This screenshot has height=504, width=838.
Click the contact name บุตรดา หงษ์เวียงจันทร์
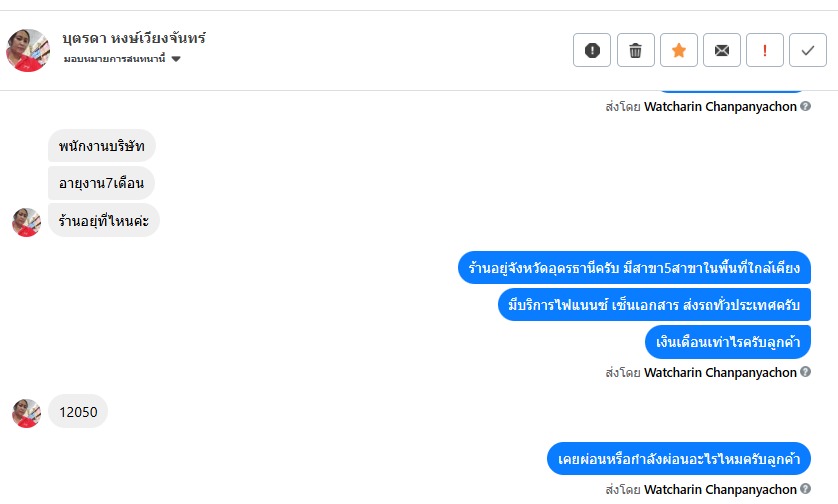[x=134, y=38]
